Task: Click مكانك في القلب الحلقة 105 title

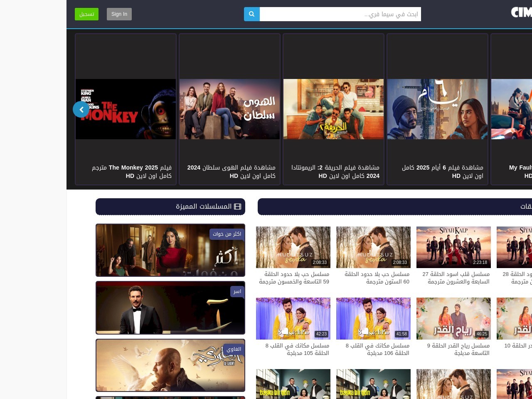Action: point(298,350)
